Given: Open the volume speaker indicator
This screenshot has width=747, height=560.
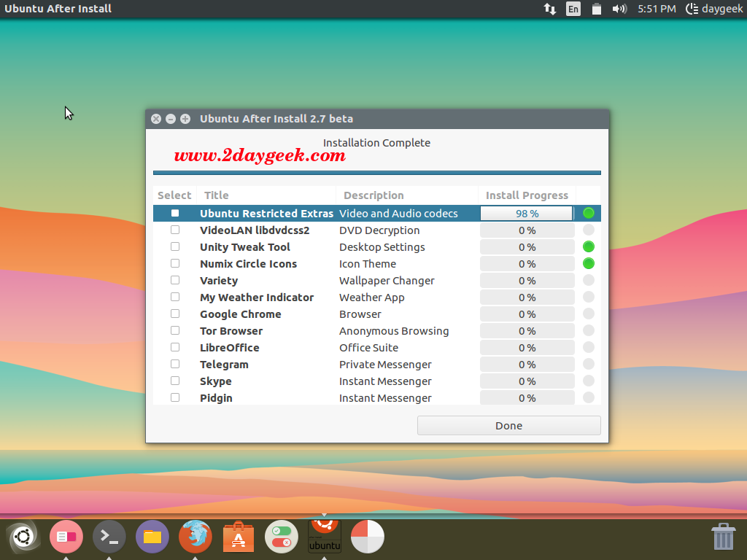Looking at the screenshot, I should point(619,9).
